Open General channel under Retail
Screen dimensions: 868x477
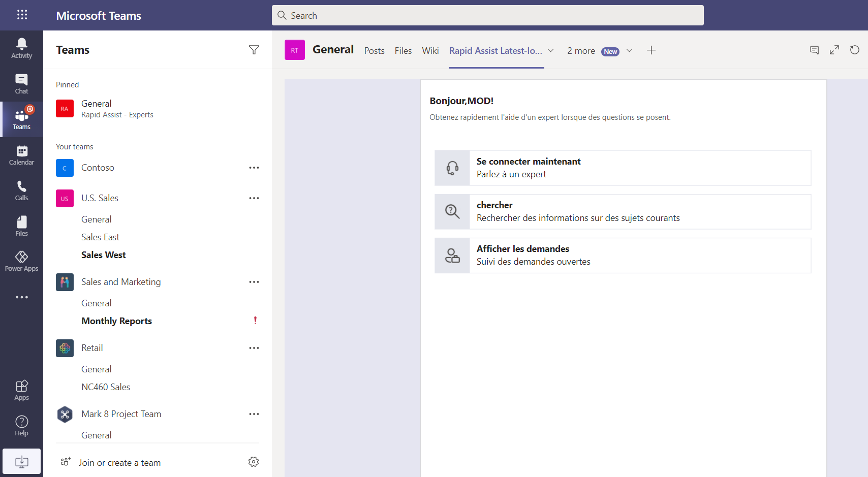pos(96,369)
